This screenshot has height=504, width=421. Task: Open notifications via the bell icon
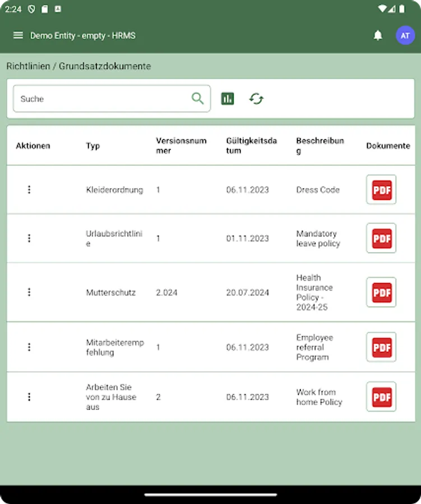pyautogui.click(x=378, y=35)
